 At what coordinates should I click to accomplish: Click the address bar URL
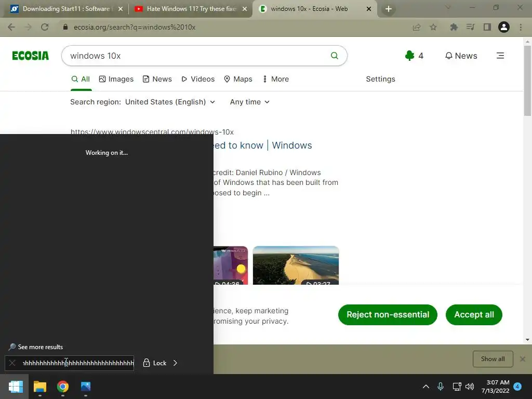135,27
